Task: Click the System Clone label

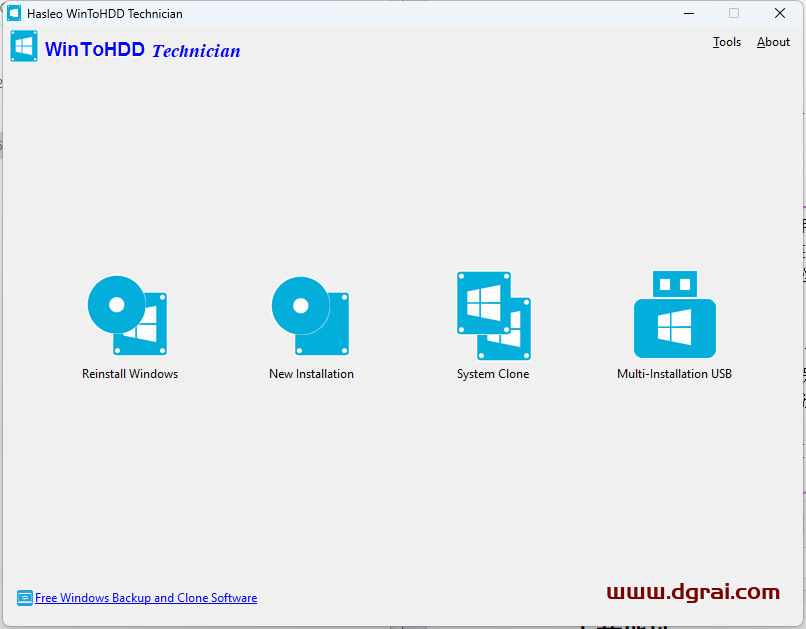Action: pos(493,374)
